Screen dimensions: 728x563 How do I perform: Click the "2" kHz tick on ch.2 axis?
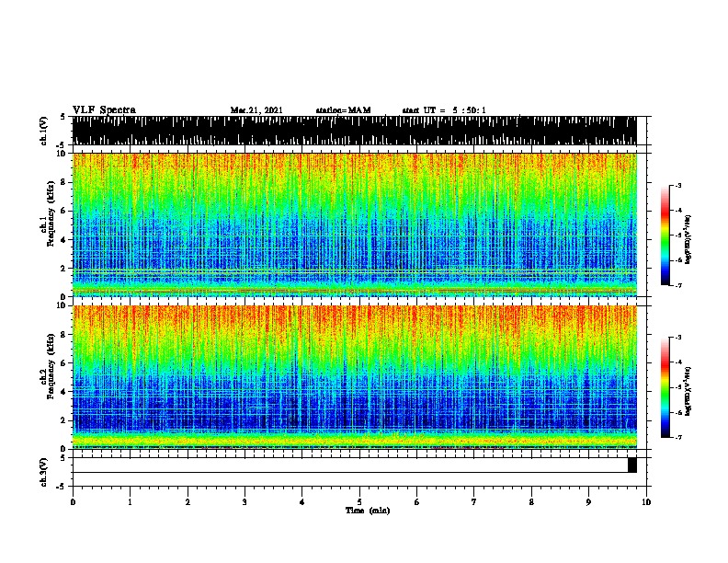tap(64, 419)
